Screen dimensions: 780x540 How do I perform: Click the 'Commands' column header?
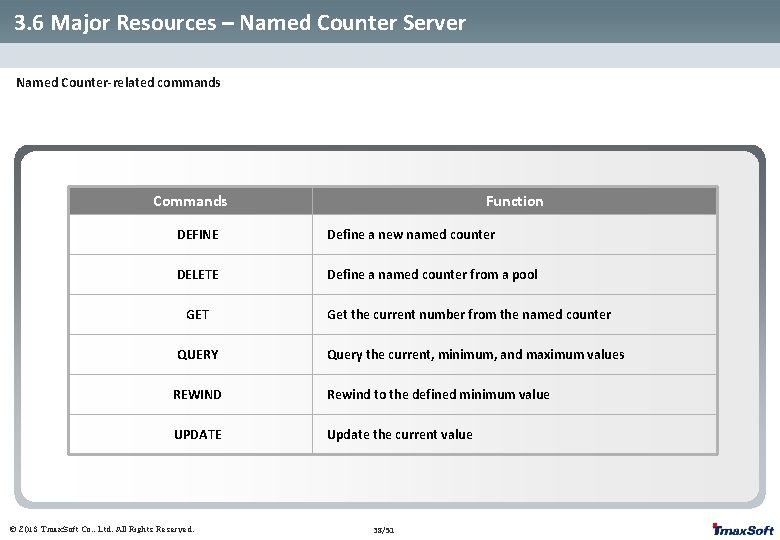(191, 201)
